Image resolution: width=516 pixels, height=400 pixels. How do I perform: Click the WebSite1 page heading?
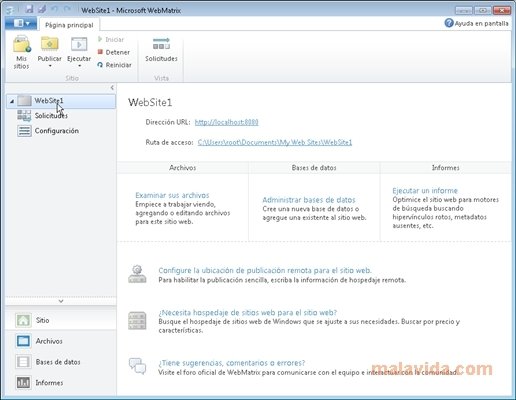coord(150,102)
